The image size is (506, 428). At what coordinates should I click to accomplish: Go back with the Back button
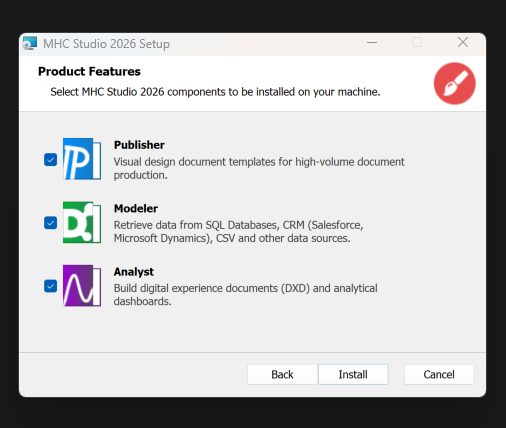point(282,374)
